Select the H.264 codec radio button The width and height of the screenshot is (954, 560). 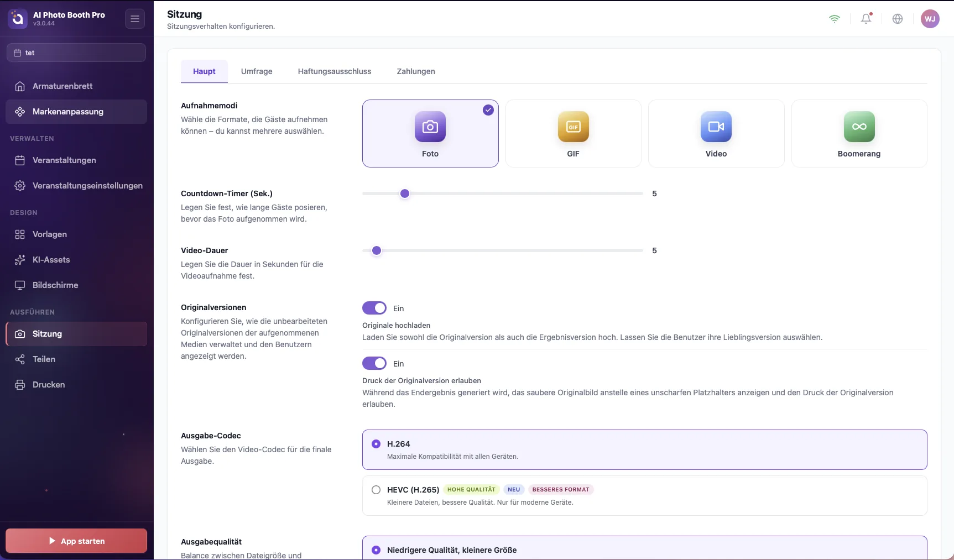click(x=376, y=444)
